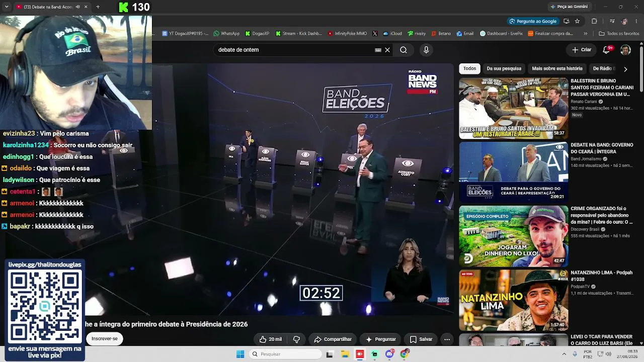The image size is (644, 362).
Task: Click the Inscrever-se subscribe button
Action: (x=105, y=338)
